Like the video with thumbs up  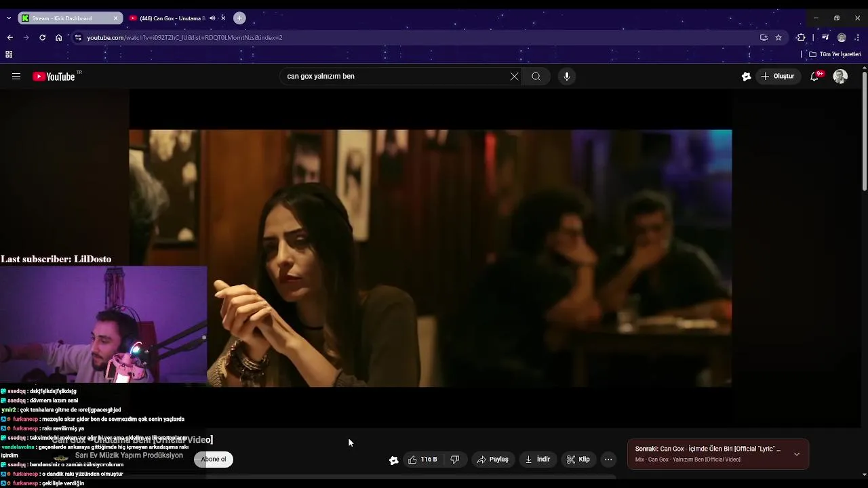point(414,460)
